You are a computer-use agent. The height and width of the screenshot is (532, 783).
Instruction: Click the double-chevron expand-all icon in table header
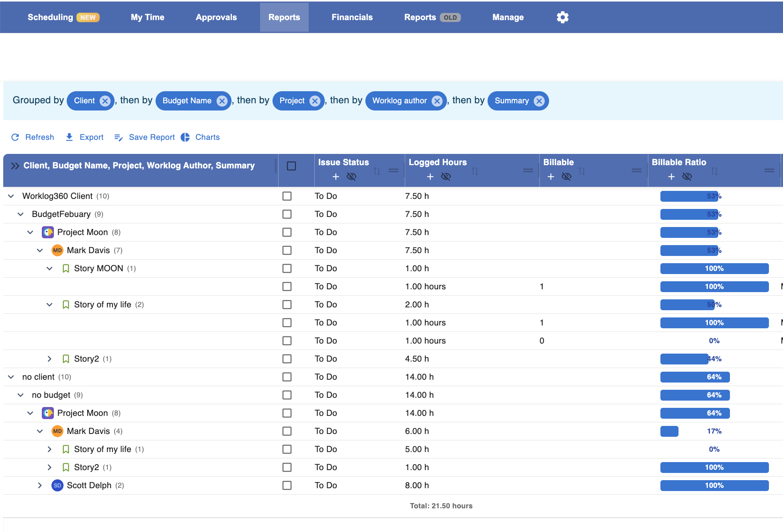(15, 166)
